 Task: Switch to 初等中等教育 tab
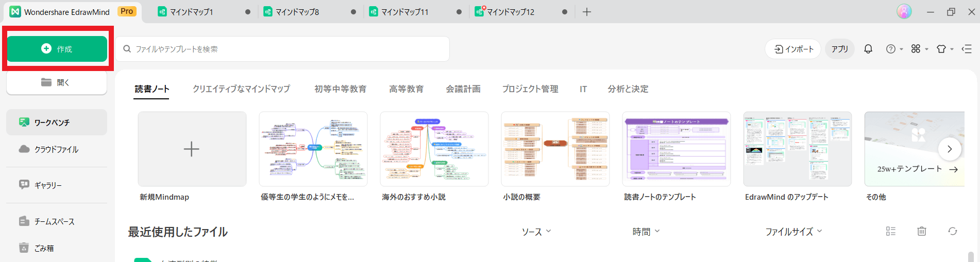click(341, 89)
